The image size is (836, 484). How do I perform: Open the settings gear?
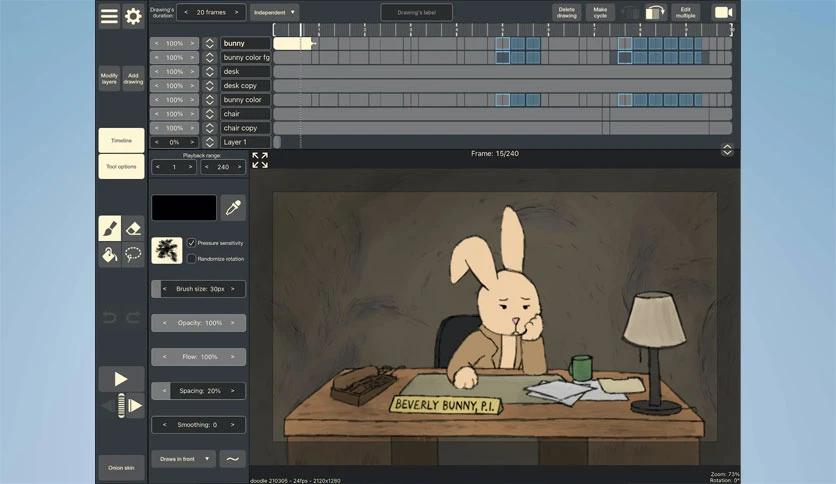[133, 17]
